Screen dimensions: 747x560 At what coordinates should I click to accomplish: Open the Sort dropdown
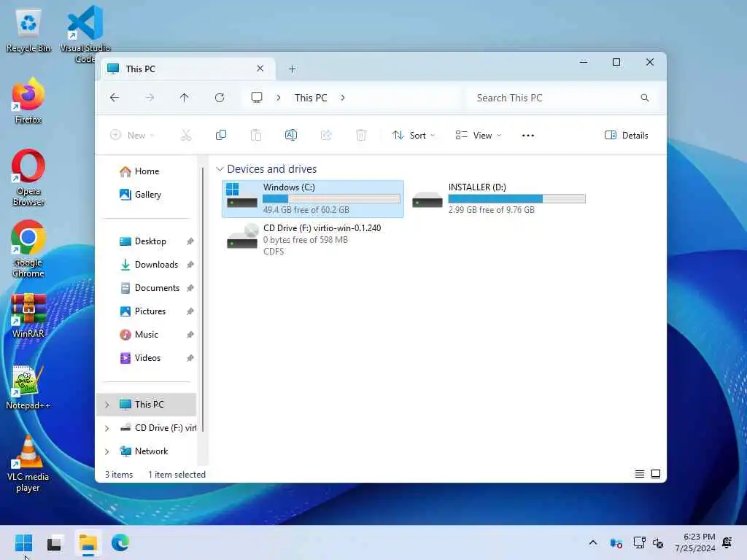click(413, 135)
